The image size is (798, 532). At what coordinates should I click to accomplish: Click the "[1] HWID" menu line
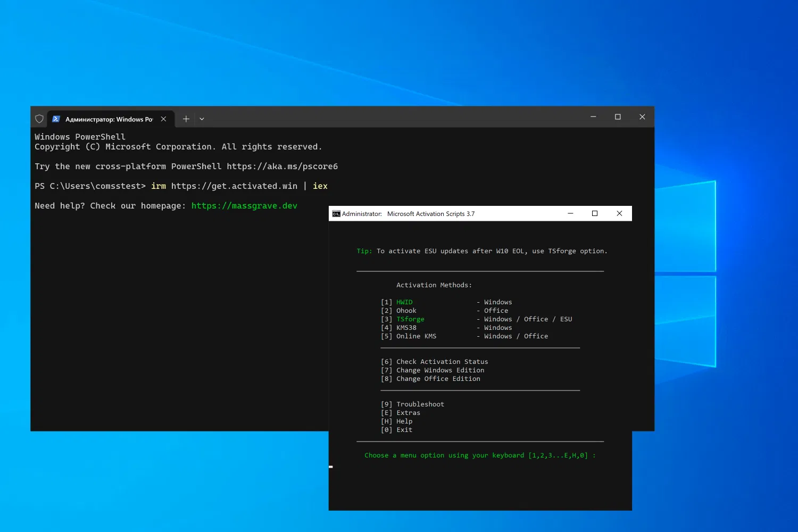446,302
